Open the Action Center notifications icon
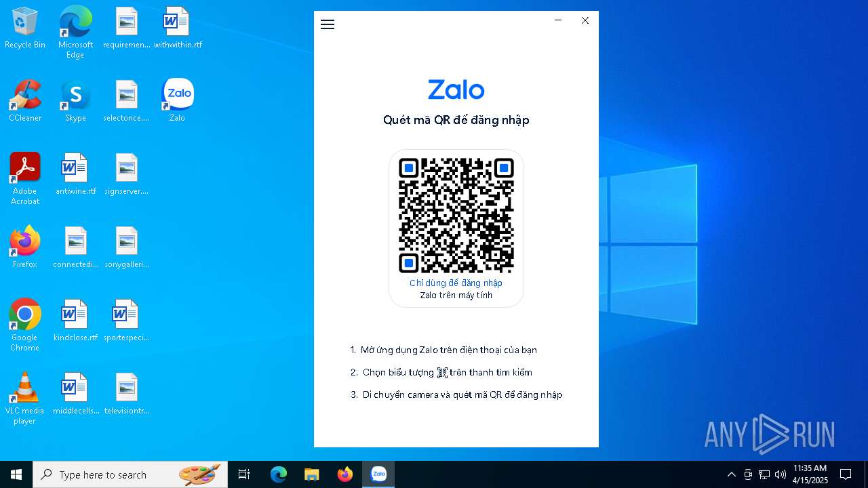868x488 pixels. (846, 474)
